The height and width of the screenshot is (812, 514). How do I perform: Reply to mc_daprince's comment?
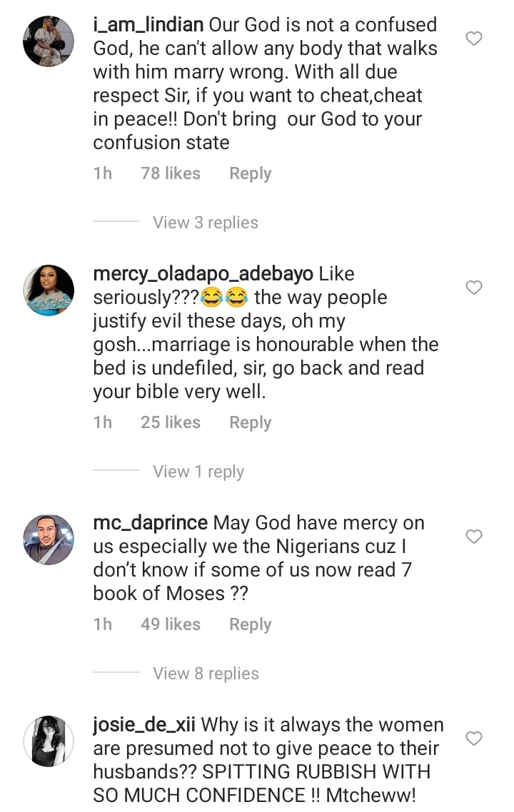pos(250,624)
